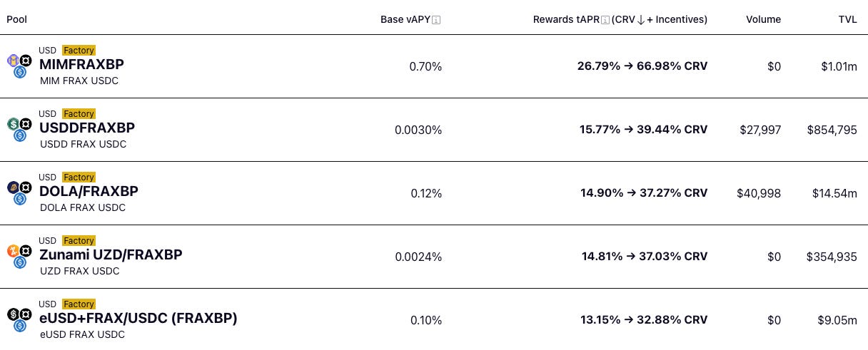868x350 pixels.
Task: Sort pools by Volume column
Action: (763, 19)
